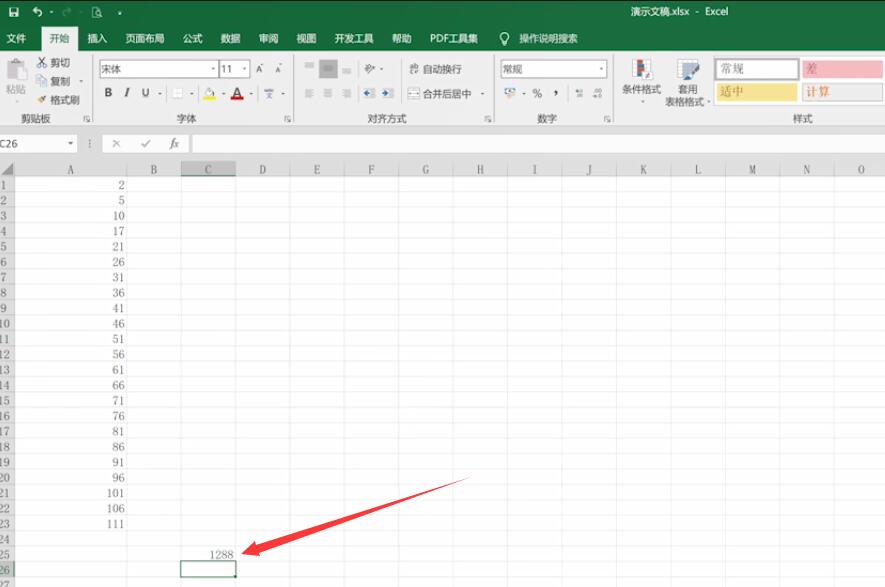Activate the 格式刷 format painter
This screenshot has width=885, height=587.
[x=59, y=100]
